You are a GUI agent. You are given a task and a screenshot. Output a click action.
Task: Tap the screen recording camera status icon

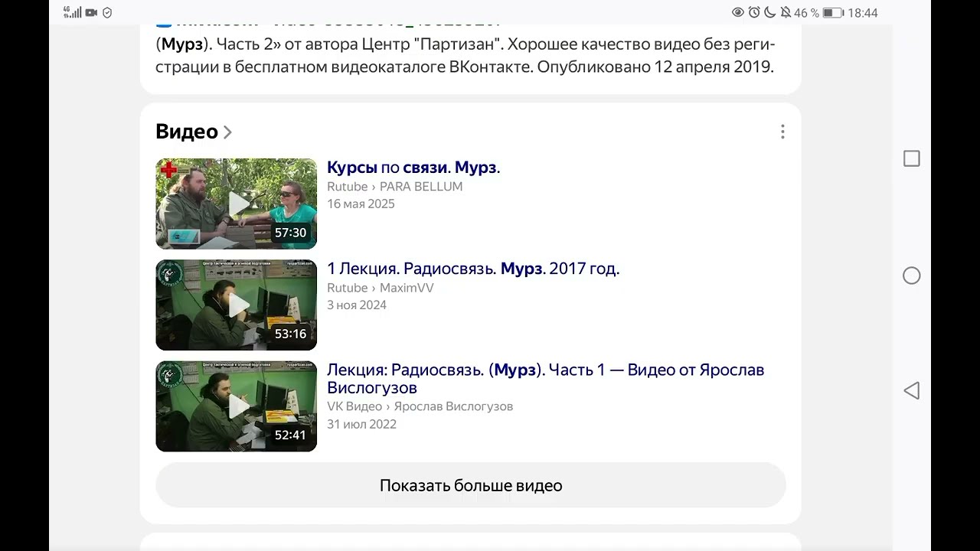coord(92,13)
